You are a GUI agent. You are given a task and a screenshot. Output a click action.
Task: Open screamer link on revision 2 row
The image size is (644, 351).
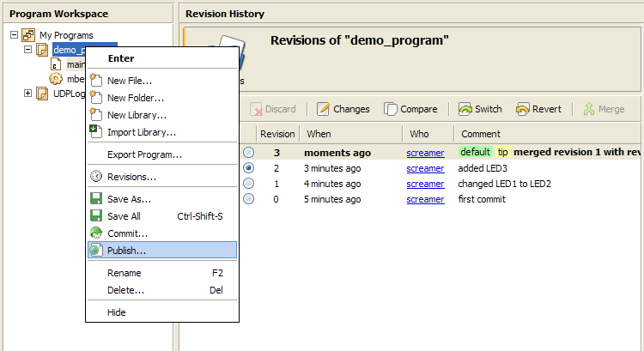click(x=425, y=168)
